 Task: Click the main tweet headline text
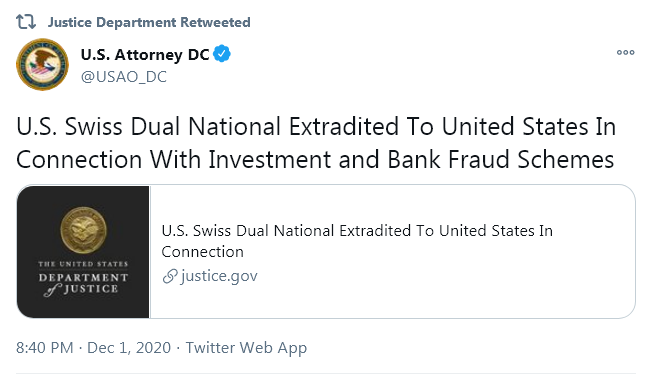tap(316, 143)
